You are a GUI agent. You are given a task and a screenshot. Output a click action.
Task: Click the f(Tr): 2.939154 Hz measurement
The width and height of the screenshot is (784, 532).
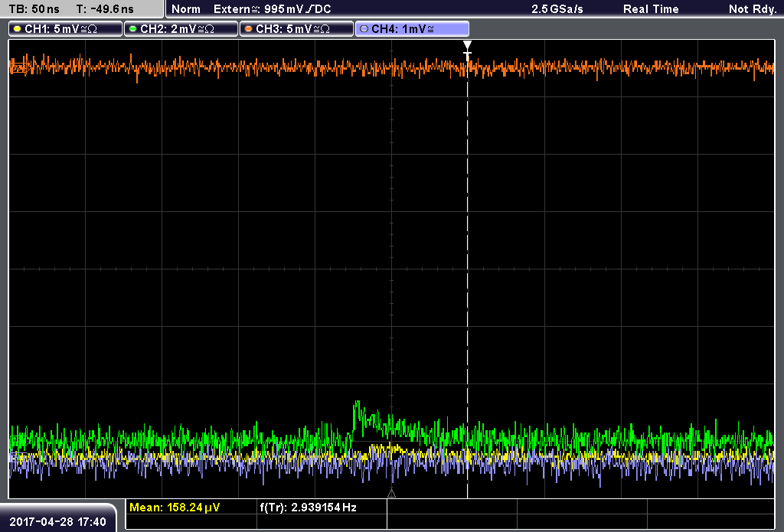309,508
